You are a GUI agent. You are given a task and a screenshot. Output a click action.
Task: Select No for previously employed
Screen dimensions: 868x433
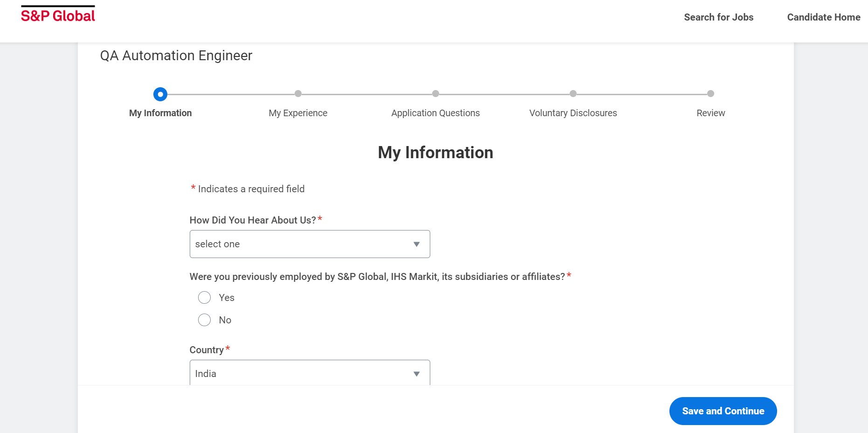tap(204, 320)
